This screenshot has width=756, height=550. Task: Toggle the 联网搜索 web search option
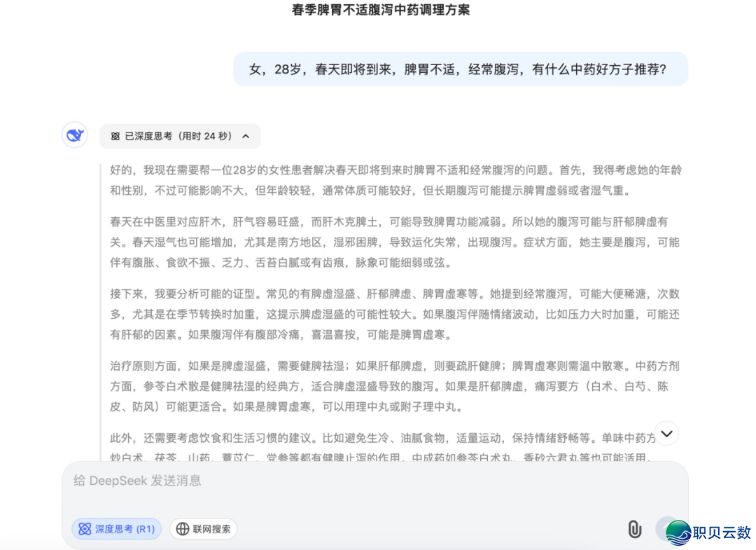(203, 529)
